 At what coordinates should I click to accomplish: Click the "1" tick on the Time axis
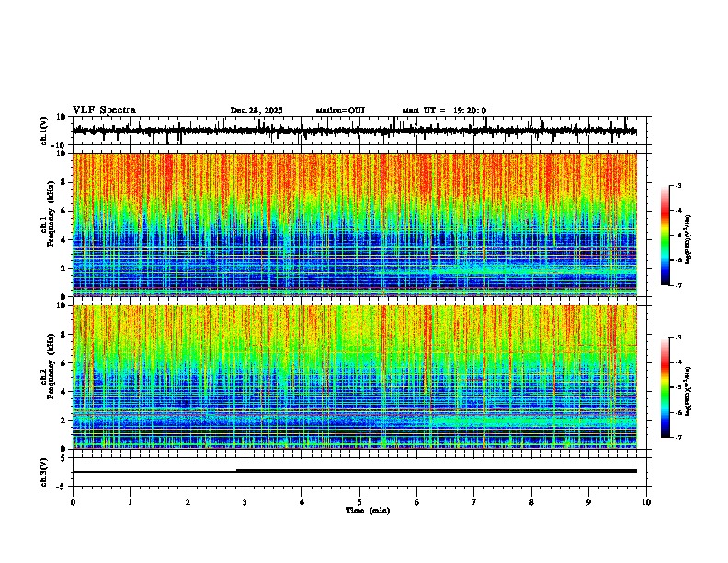pos(130,502)
